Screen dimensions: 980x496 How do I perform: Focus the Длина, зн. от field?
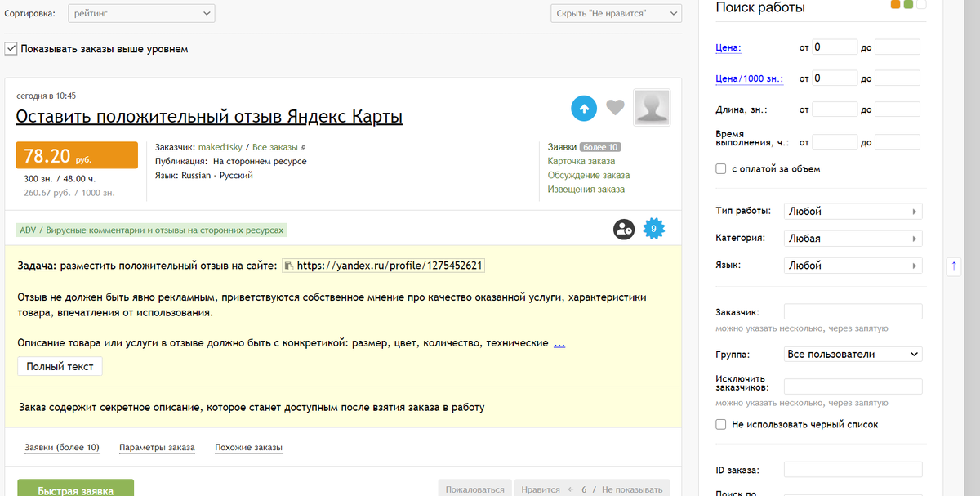coord(835,109)
